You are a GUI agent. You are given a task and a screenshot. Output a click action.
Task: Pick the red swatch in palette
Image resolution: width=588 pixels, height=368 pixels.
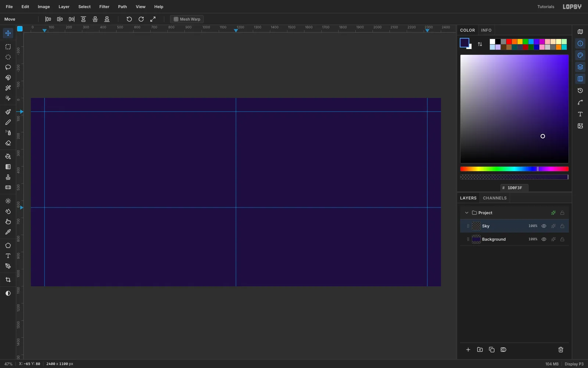coord(509,42)
